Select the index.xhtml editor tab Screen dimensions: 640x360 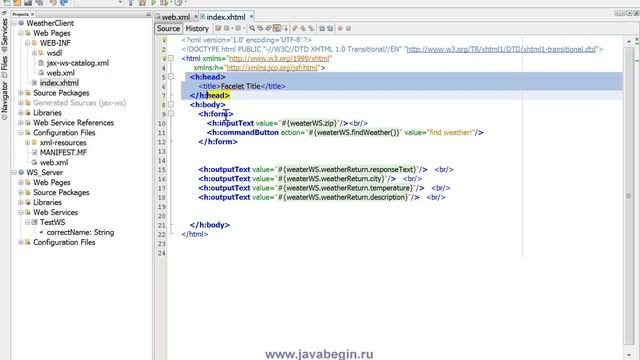point(226,17)
